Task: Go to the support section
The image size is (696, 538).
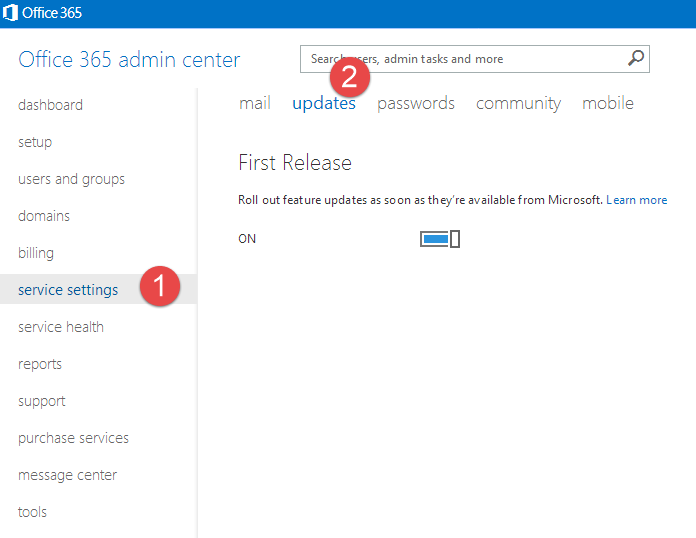Action: [x=42, y=401]
